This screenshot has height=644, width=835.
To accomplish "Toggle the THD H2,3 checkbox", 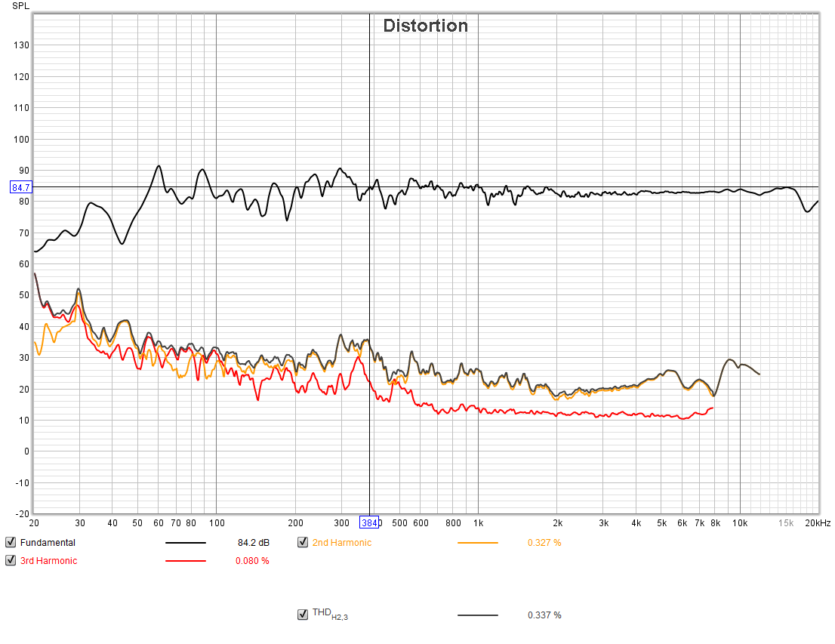I will click(303, 615).
